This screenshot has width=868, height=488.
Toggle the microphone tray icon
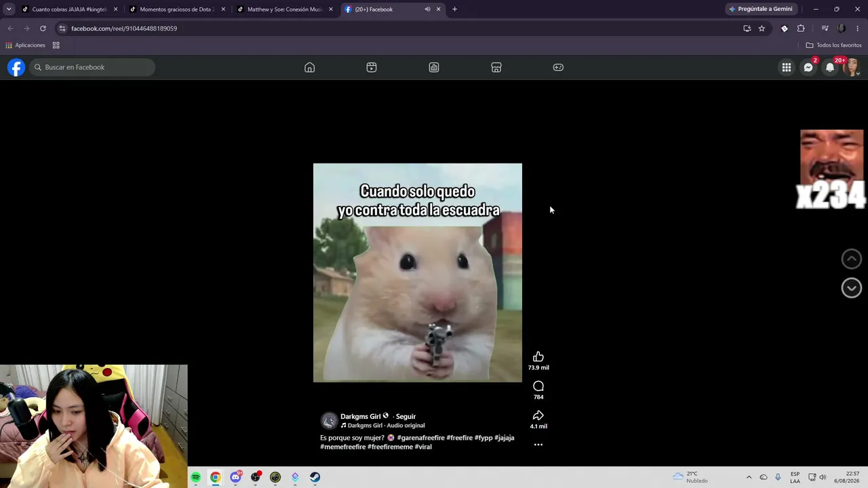click(x=778, y=477)
